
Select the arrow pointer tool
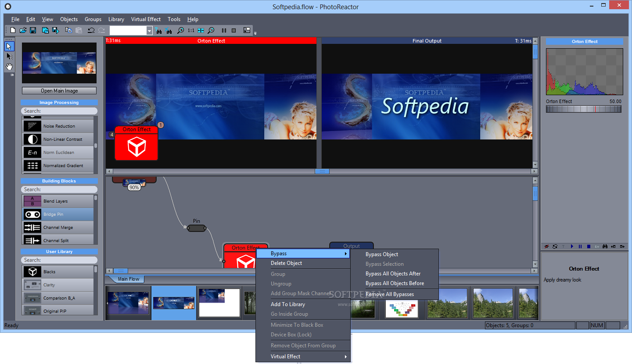pyautogui.click(x=9, y=46)
